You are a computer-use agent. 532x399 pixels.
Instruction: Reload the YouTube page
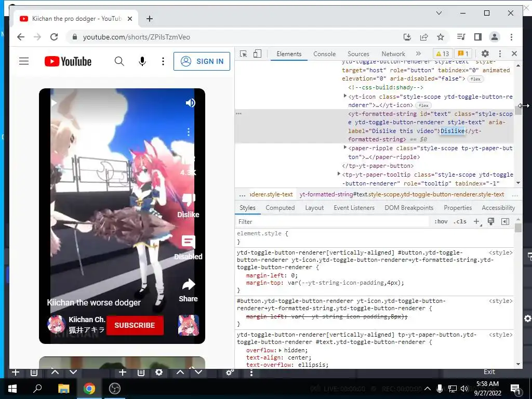point(54,37)
